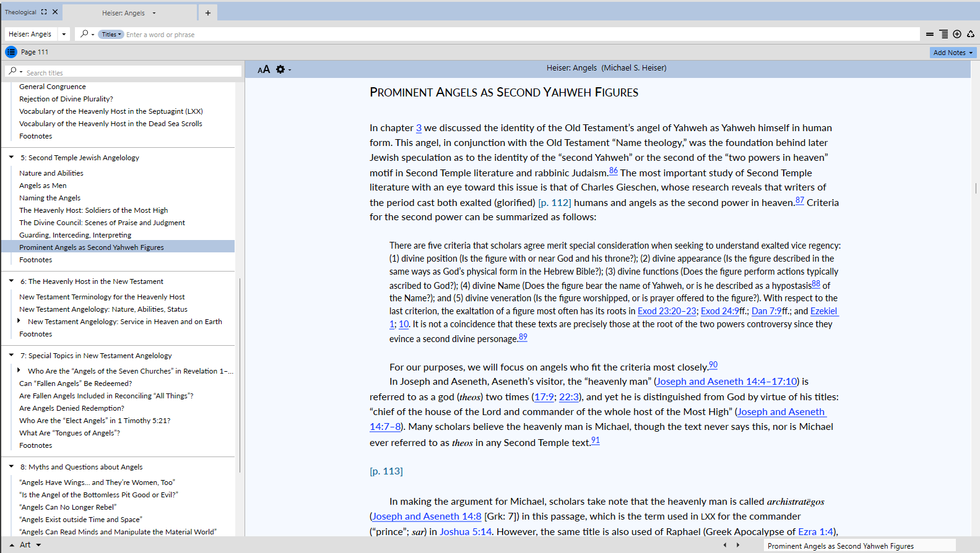The width and height of the screenshot is (980, 553).
Task: Select the Heiser: Angels tab
Action: coord(124,13)
